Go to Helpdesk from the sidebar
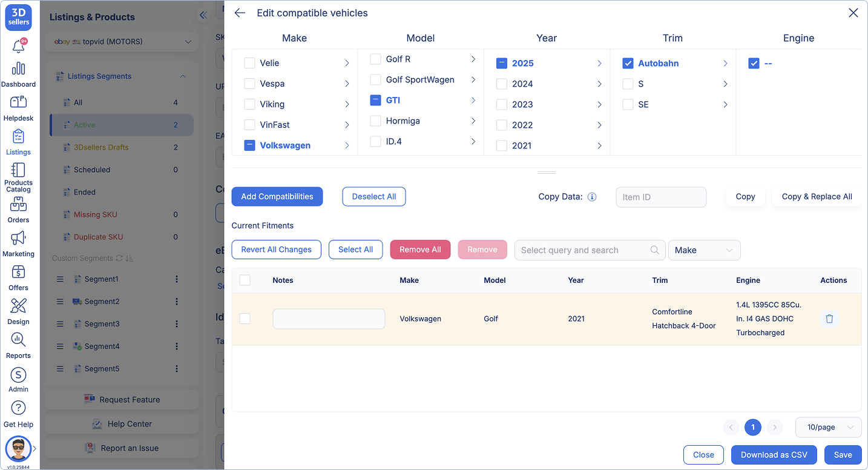 pos(18,108)
